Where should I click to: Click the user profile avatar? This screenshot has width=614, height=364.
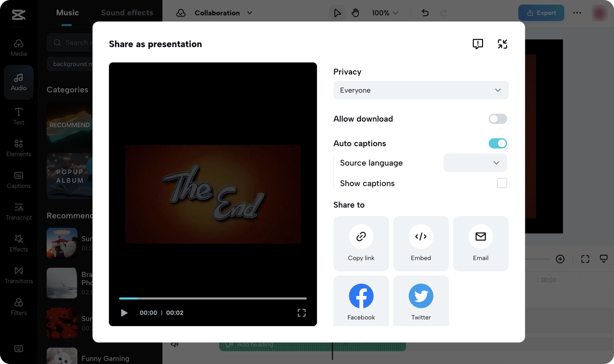click(599, 13)
